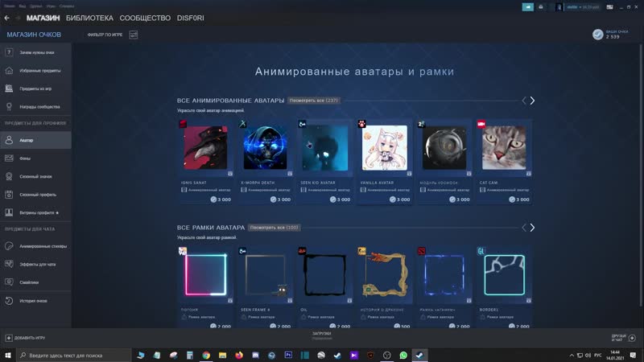Open Photoshop from the taskbar
Viewport: 644px width, 362px height.
(288, 356)
